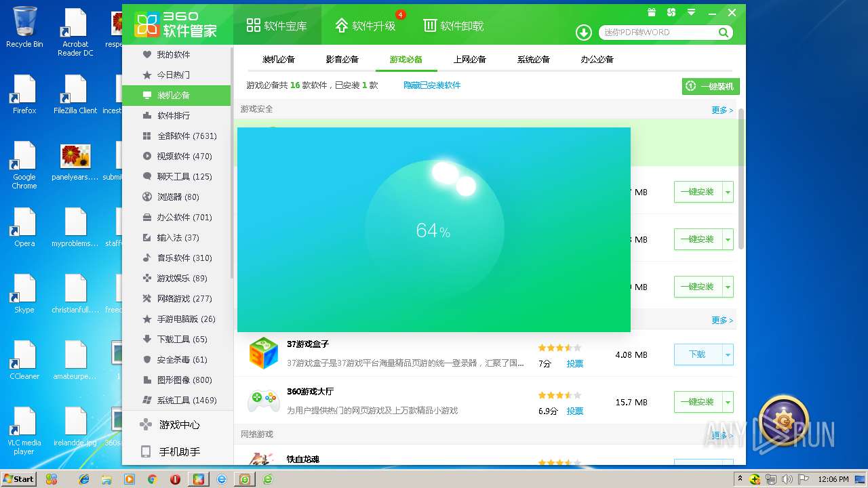Click 投票 link for 360游戏大厅
The height and width of the screenshot is (488, 868).
575,411
